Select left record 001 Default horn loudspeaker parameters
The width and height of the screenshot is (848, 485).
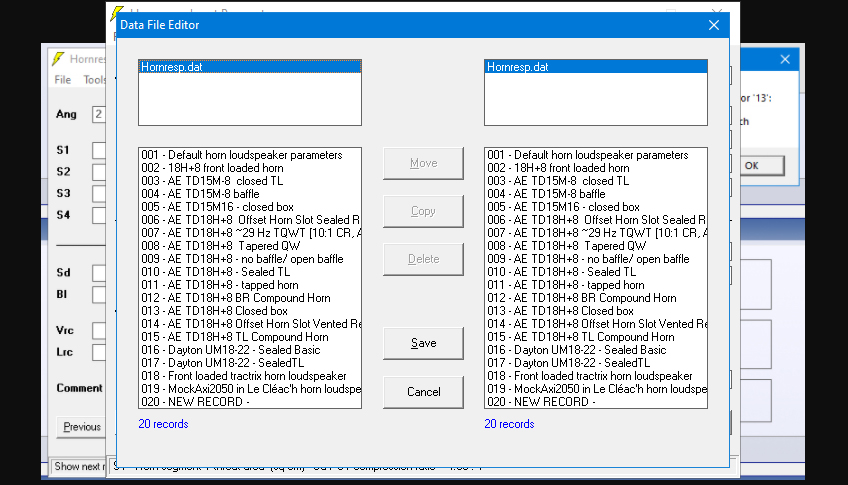click(x=250, y=155)
